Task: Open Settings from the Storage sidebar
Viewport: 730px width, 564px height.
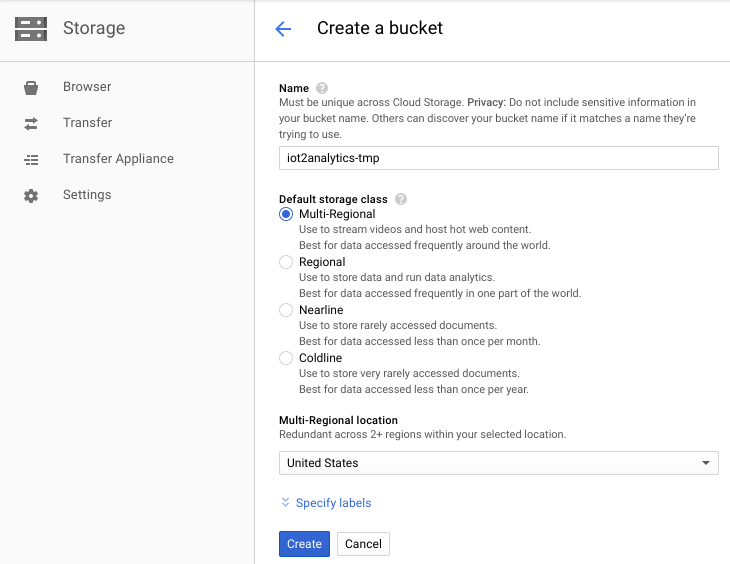Action: 87,195
